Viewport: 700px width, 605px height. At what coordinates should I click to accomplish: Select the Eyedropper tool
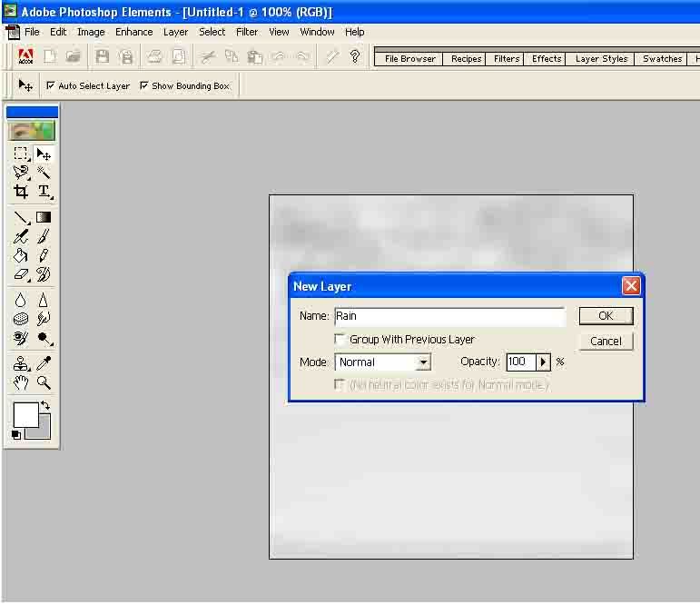[x=43, y=363]
